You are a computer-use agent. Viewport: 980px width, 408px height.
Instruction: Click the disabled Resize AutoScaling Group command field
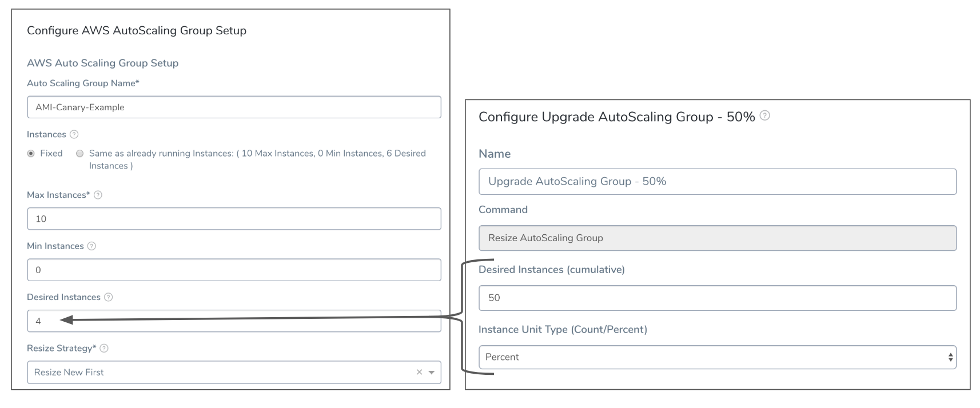point(717,238)
